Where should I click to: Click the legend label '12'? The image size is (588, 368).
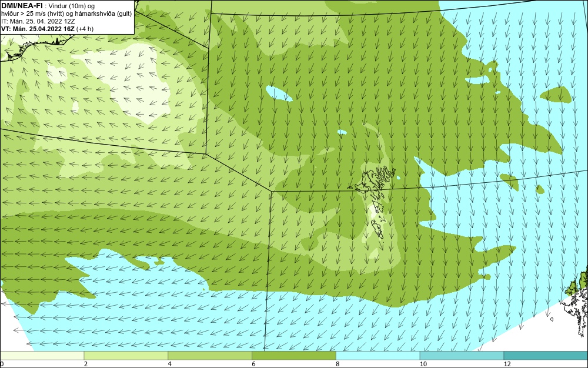coord(507,364)
